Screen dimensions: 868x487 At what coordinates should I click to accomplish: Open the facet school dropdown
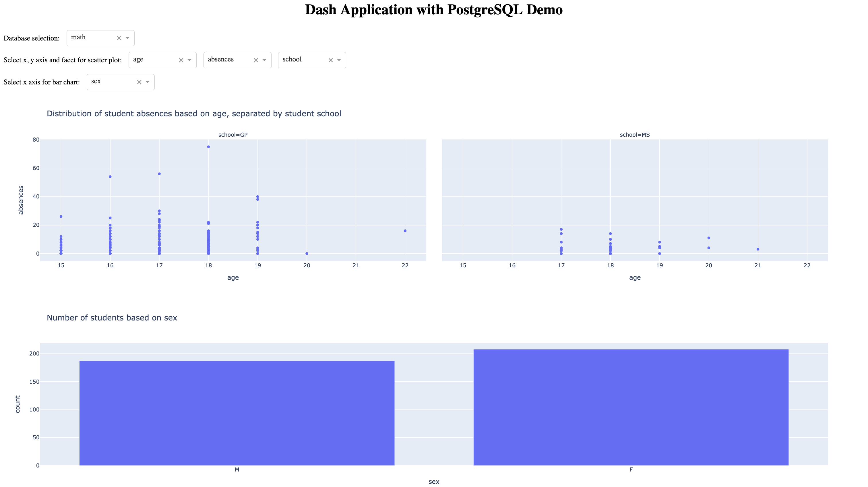click(x=338, y=59)
